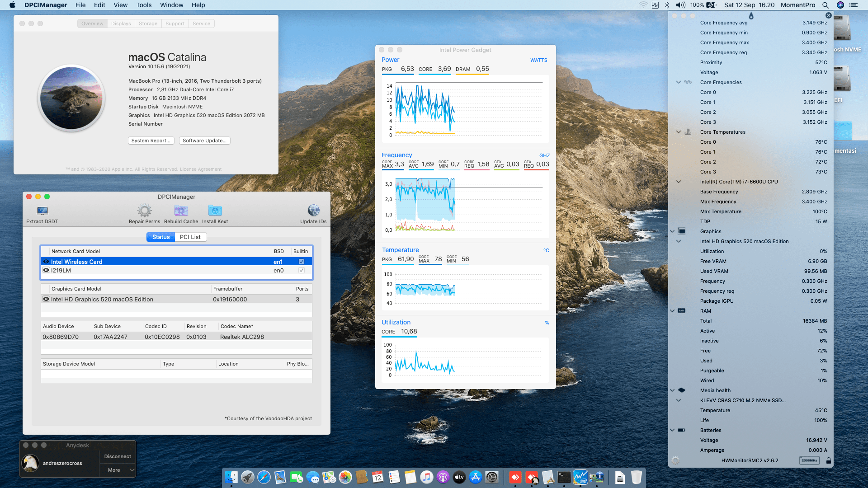Launch Safari from the Dock
The image size is (868, 488).
point(264,477)
